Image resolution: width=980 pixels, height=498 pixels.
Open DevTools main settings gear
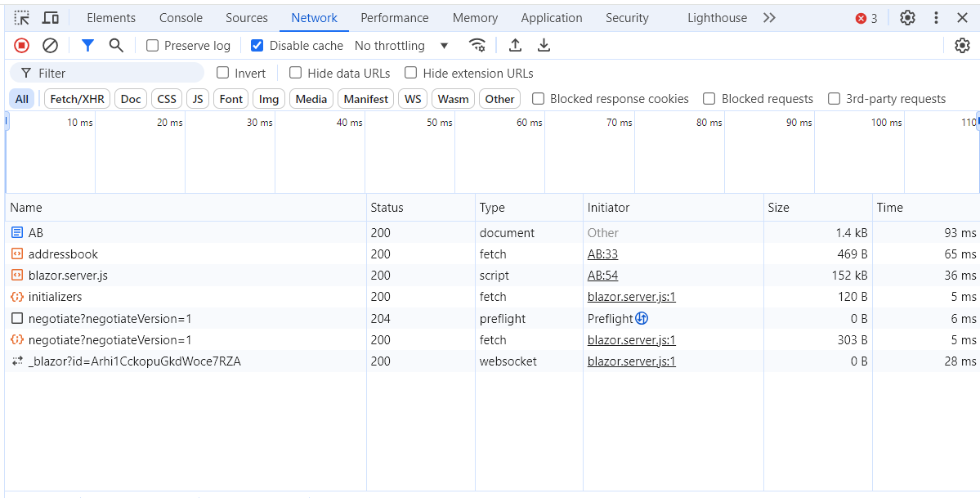pos(907,18)
